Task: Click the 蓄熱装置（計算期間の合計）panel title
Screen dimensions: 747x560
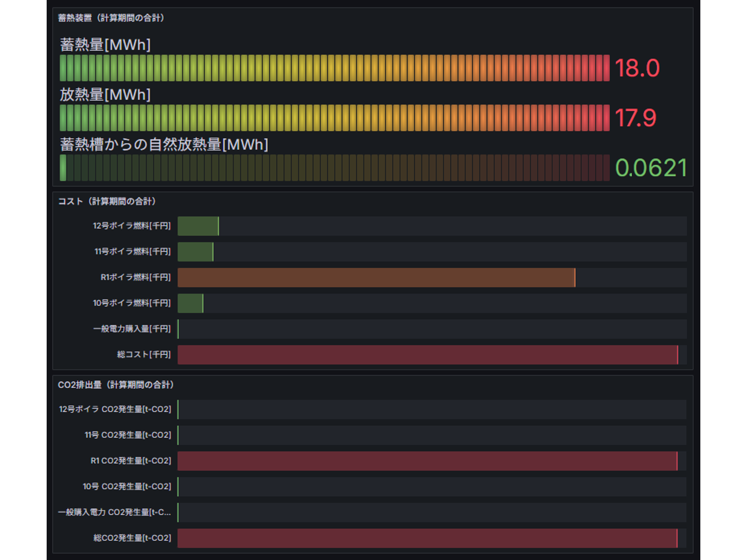Action: 111,18
